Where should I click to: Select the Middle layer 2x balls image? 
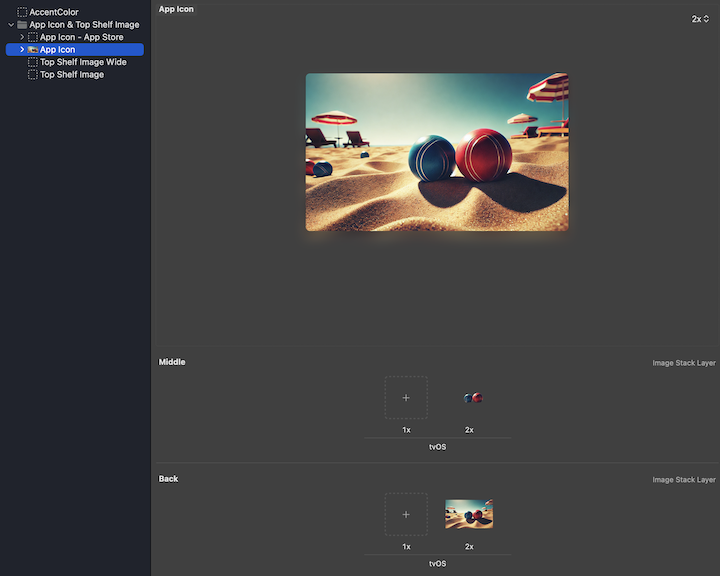click(x=473, y=398)
